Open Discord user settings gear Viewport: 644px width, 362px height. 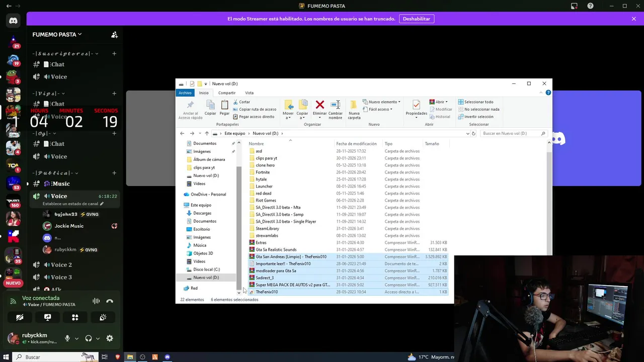110,338
